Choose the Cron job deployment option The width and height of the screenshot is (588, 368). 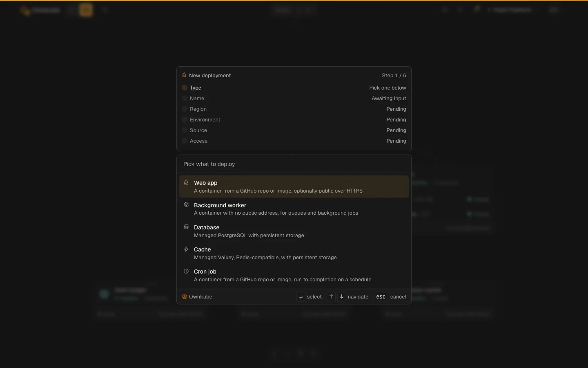coord(294,275)
